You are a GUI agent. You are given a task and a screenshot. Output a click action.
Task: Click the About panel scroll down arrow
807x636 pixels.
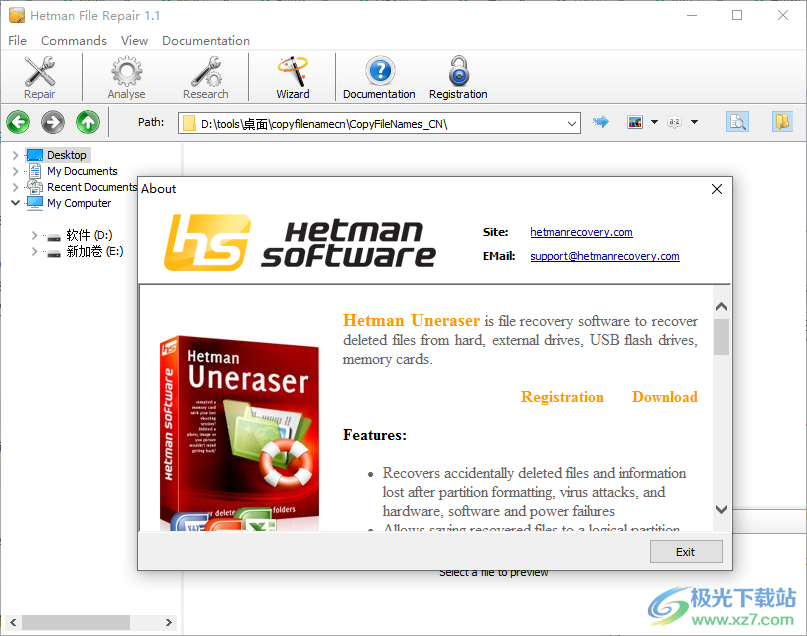(721, 509)
